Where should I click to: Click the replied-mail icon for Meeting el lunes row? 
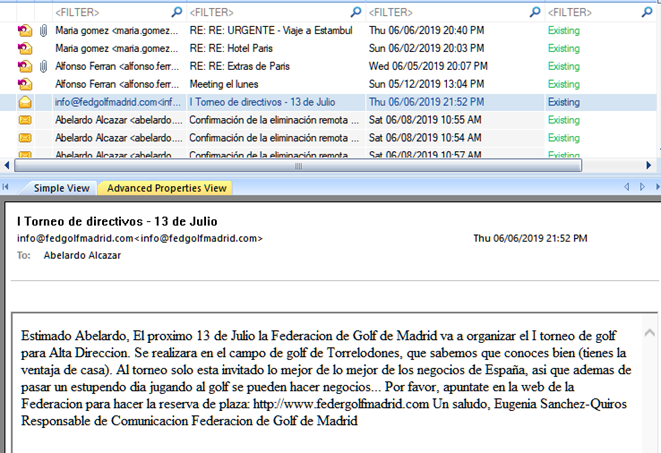[x=25, y=84]
